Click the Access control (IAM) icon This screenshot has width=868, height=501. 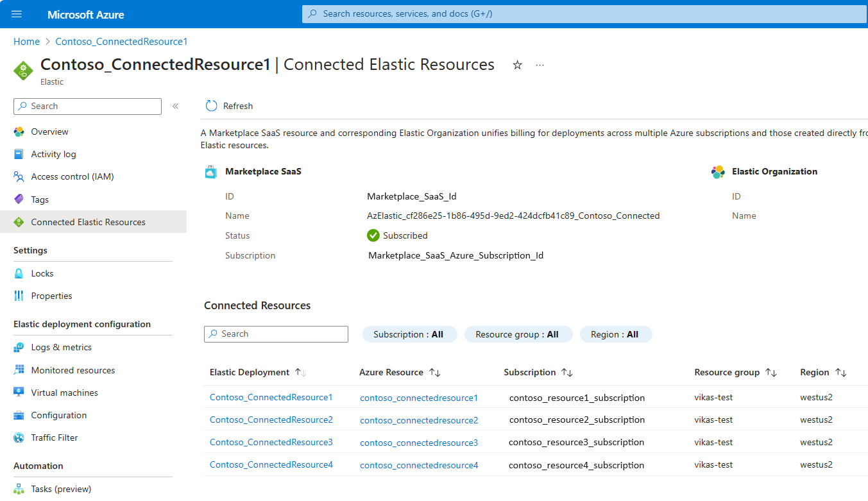19,176
